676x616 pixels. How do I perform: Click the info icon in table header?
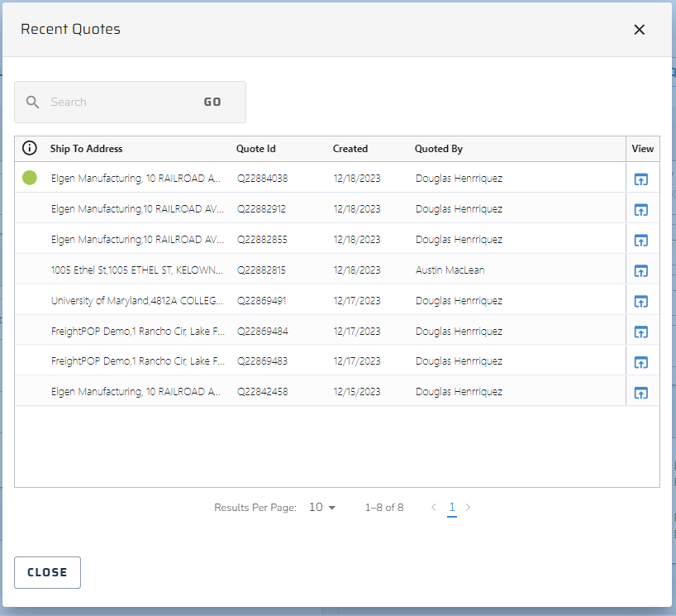[29, 148]
